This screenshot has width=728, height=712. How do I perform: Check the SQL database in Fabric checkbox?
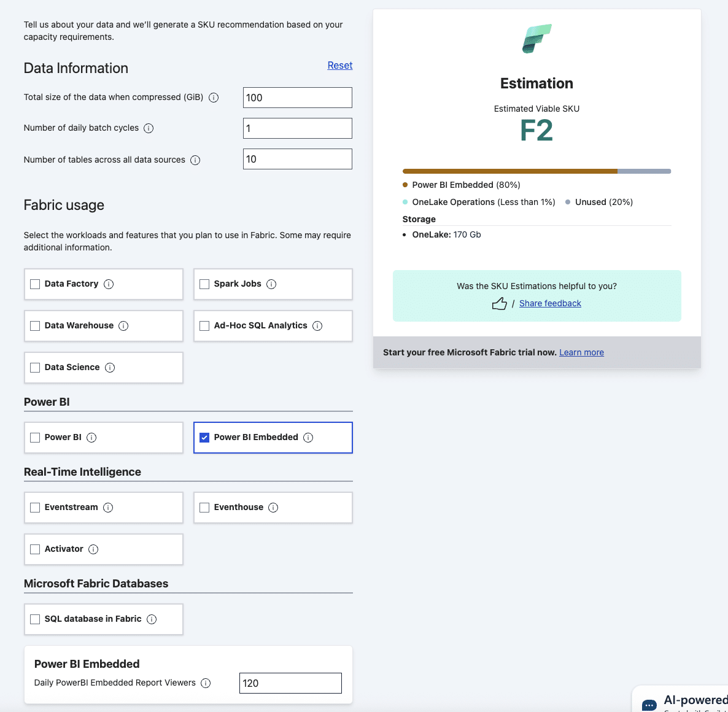(x=35, y=619)
